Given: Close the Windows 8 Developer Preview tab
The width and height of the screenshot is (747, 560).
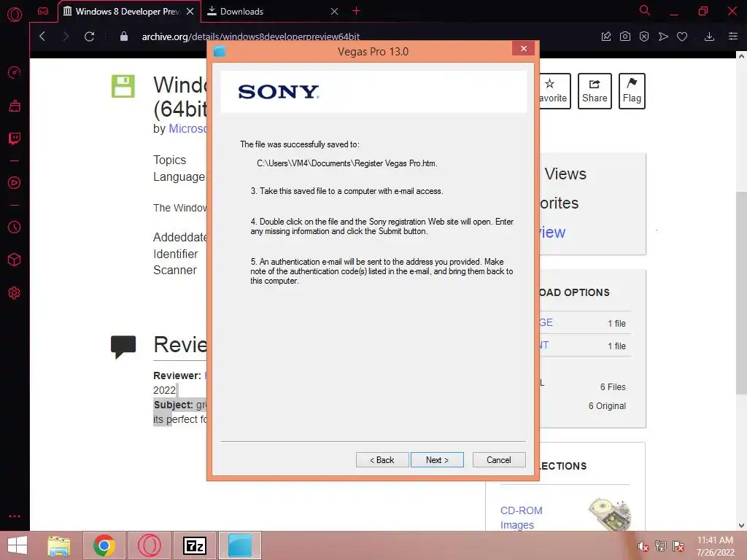Looking at the screenshot, I should coord(190,12).
